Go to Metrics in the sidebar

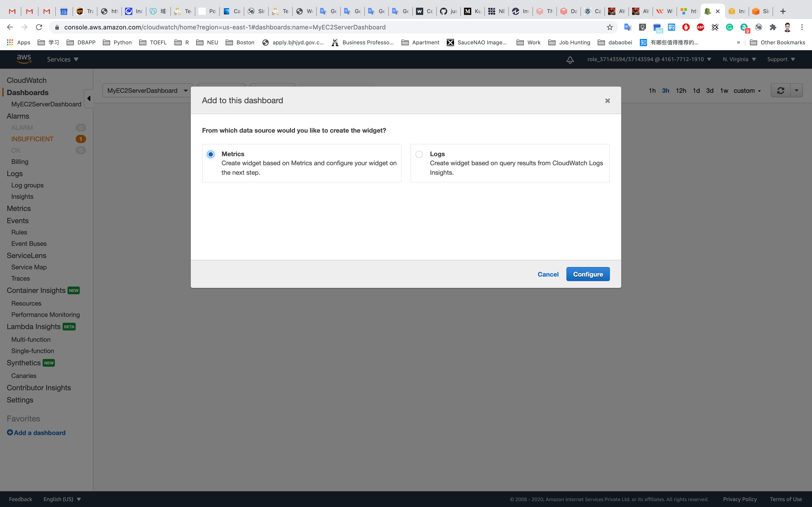(x=19, y=208)
